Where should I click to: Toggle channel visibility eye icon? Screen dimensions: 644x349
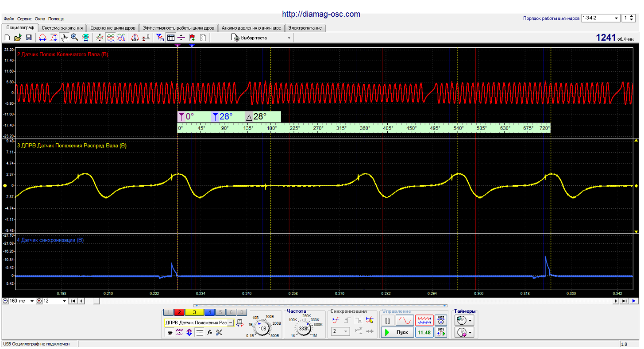pyautogui.click(x=169, y=333)
